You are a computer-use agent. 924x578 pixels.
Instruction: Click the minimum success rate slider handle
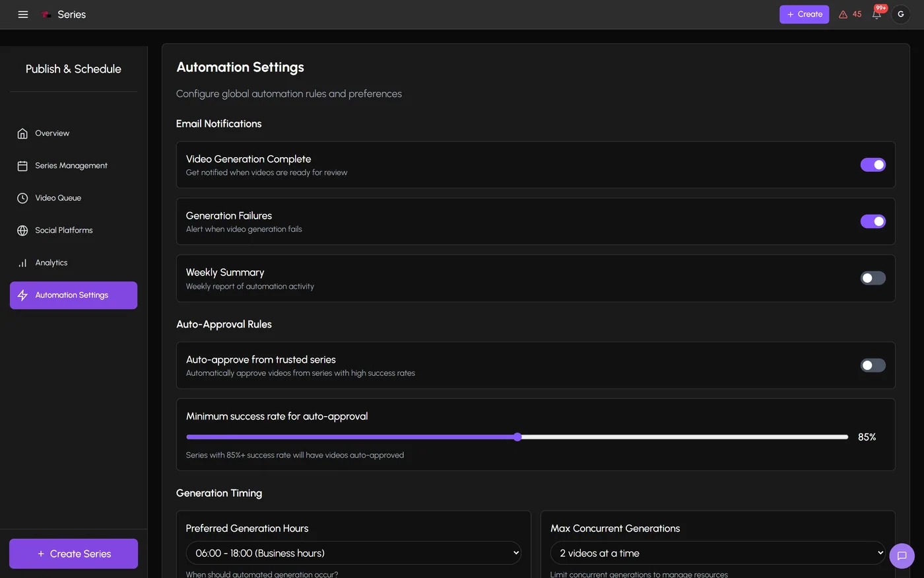click(x=517, y=437)
